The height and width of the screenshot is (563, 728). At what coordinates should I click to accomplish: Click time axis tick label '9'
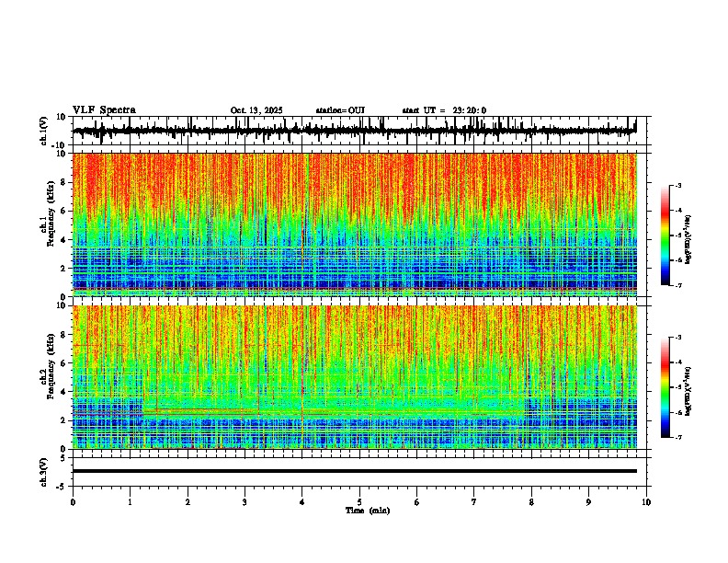coord(588,502)
